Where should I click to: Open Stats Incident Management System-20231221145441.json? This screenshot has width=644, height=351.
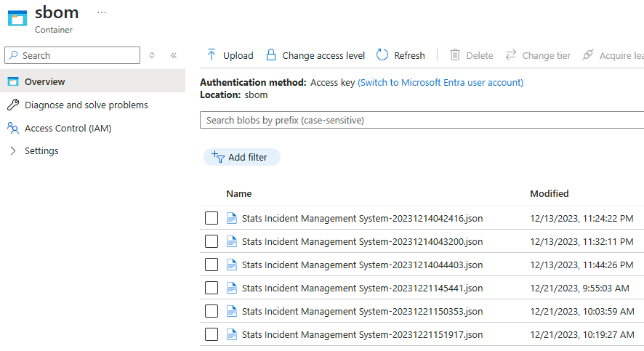pos(362,289)
